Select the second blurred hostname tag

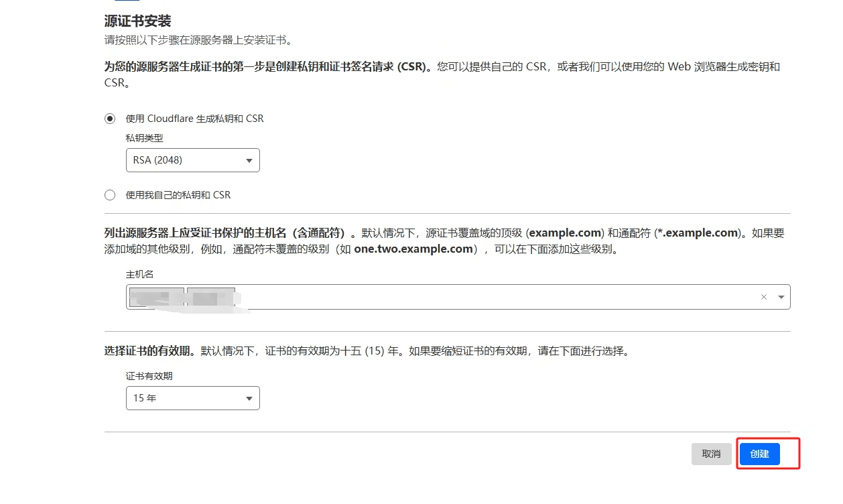pos(211,297)
